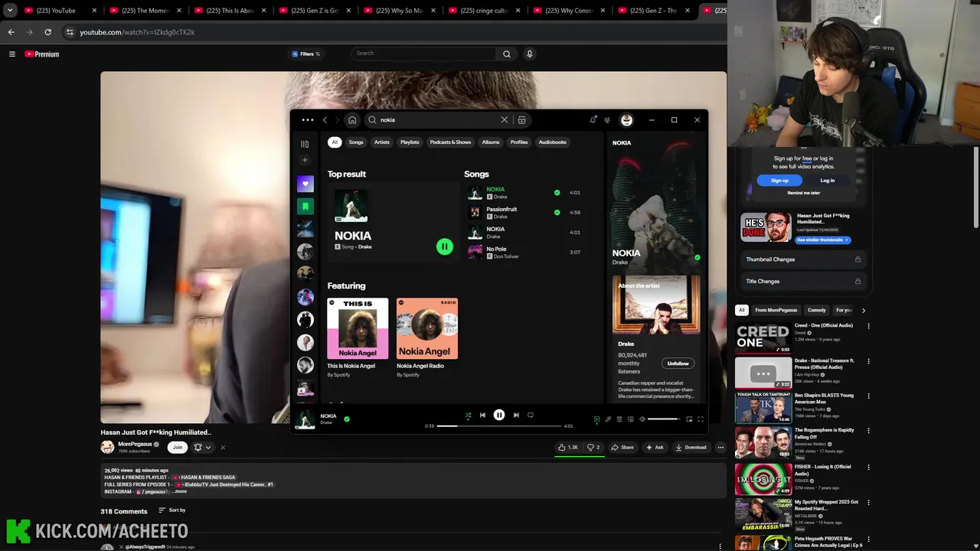Collapse Your Library sidebar icon
Viewport: 980px width, 551px height.
point(305,144)
